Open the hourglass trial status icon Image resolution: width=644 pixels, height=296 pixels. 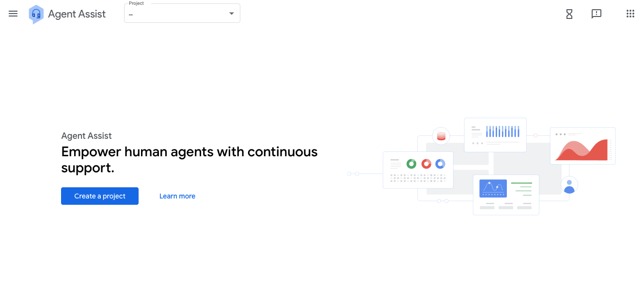click(x=569, y=14)
